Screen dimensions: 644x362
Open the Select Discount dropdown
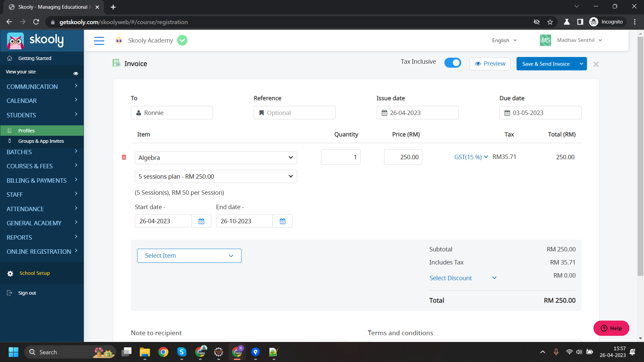point(463,278)
